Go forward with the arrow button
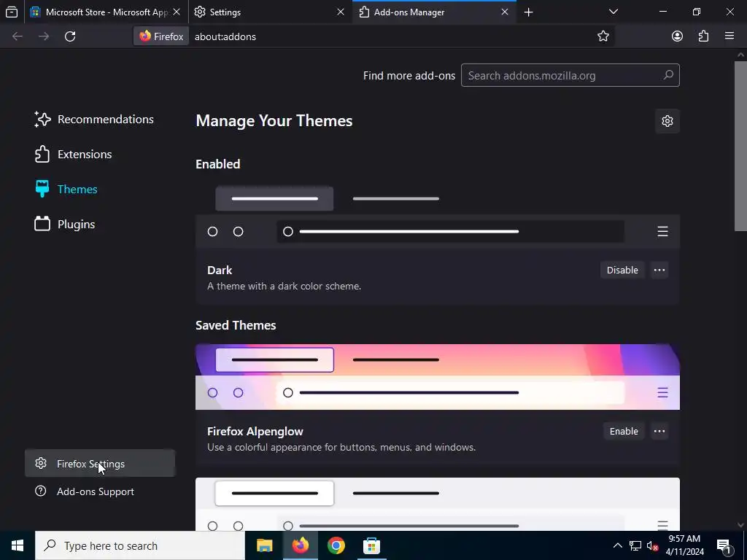Image resolution: width=747 pixels, height=560 pixels. coord(44,36)
